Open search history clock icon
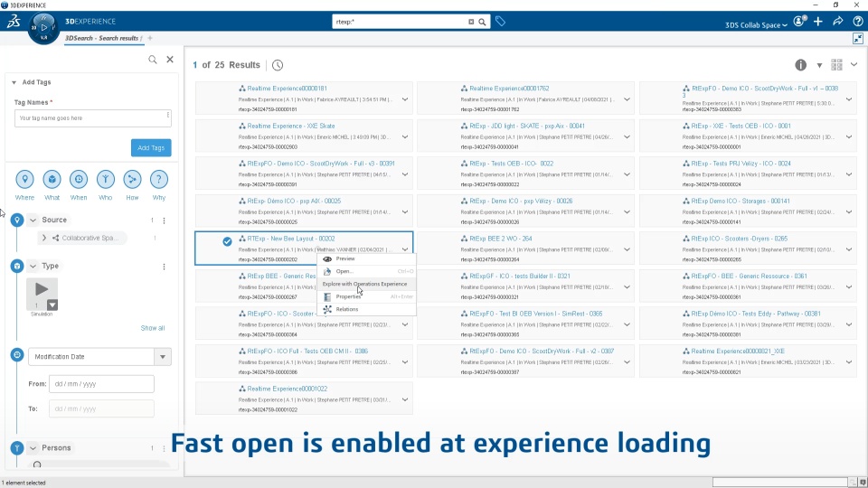This screenshot has width=868, height=488. 278,65
